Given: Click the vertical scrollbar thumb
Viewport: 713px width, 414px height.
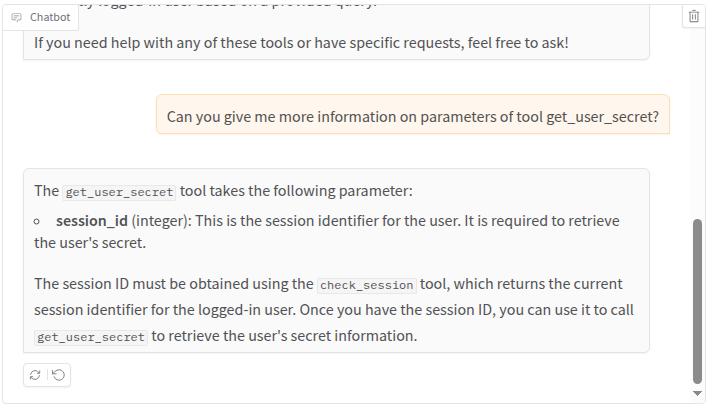Looking at the screenshot, I should (x=697, y=300).
